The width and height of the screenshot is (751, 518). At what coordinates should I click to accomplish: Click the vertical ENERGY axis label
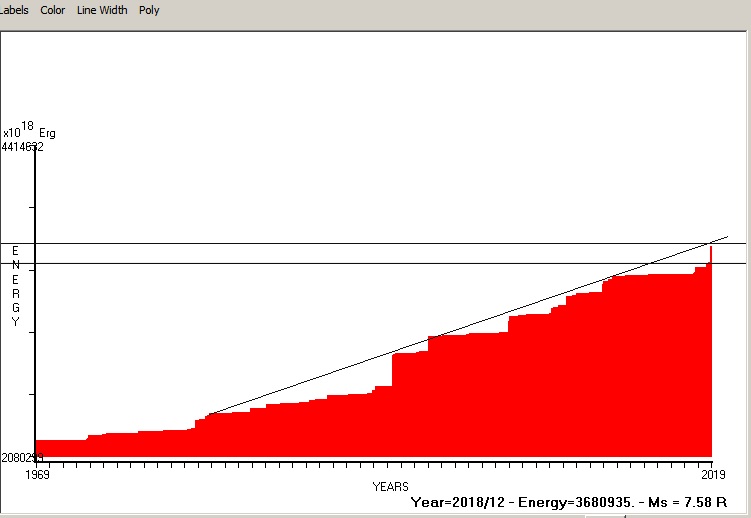(x=15, y=286)
